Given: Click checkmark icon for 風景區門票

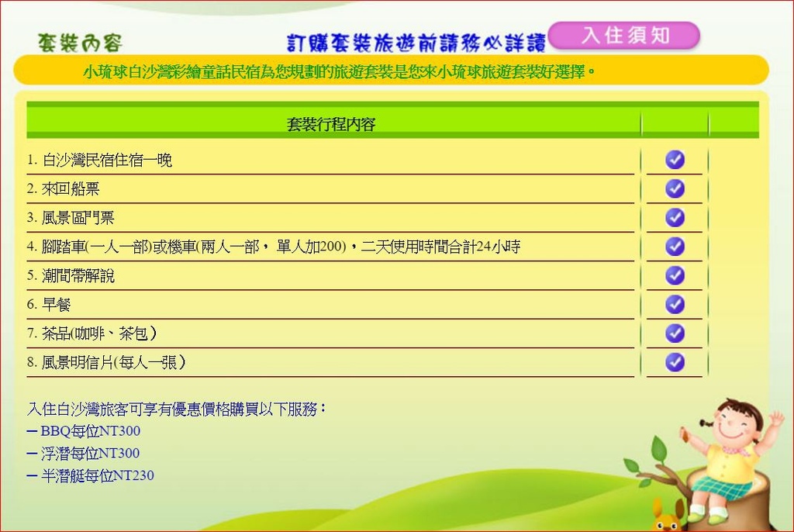Looking at the screenshot, I should (675, 217).
